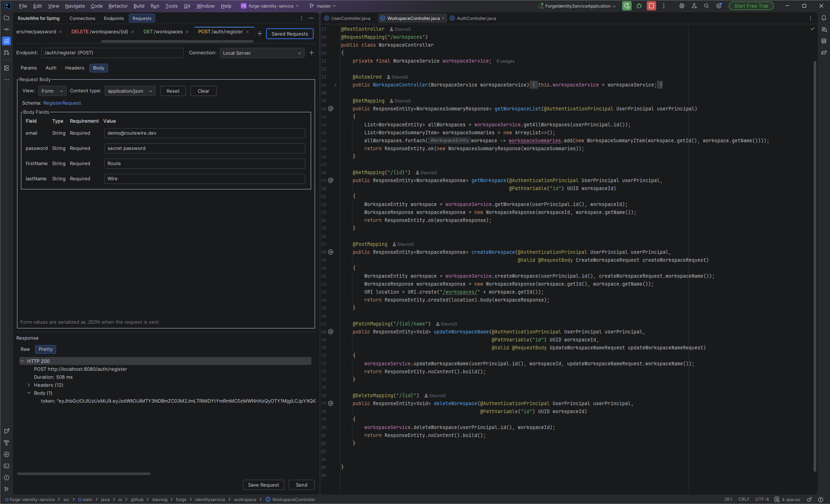Switch to the Connections tab
The image size is (830, 504).
[x=82, y=18]
